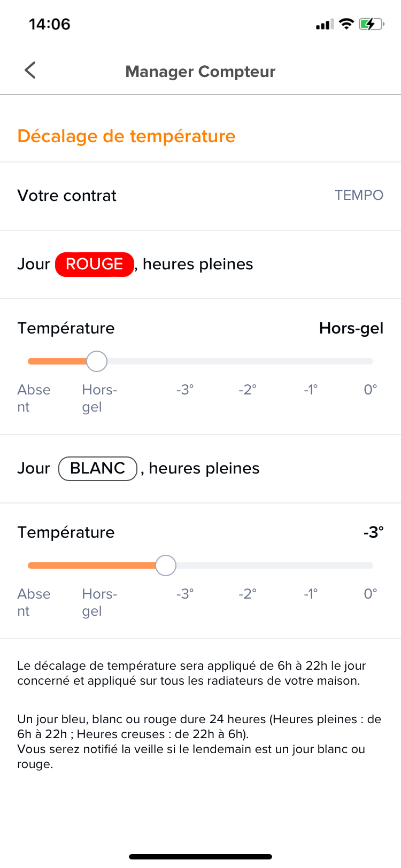401x868 pixels.
Task: Select the ROUGE day badge
Action: [x=95, y=264]
